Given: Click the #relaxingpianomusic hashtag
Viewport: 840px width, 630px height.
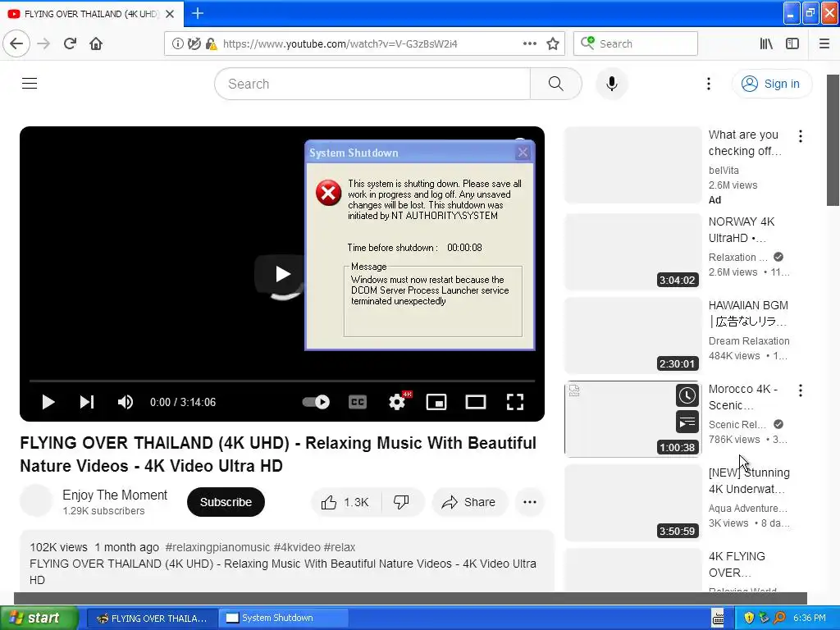Looking at the screenshot, I should tap(217, 547).
